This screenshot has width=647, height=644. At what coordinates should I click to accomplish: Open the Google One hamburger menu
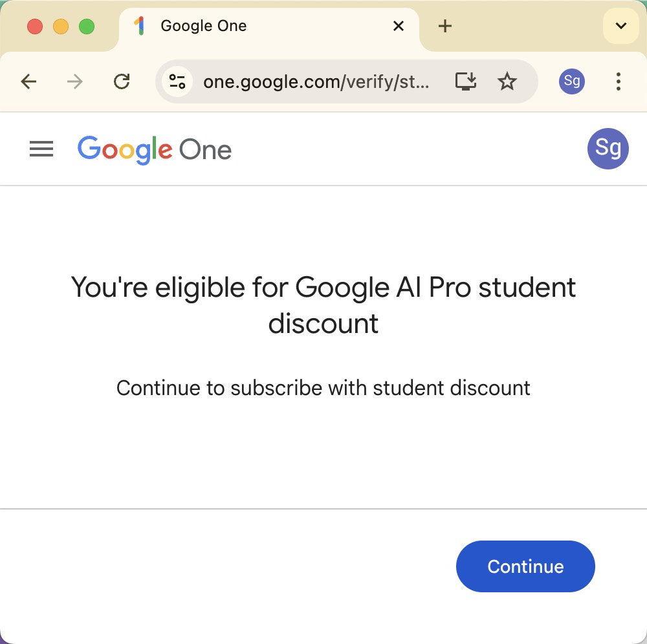[41, 149]
